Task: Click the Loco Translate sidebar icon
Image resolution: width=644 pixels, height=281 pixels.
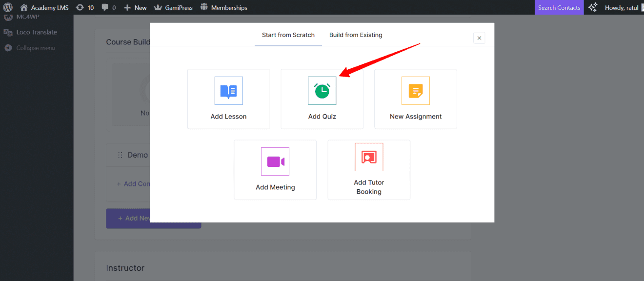Action: (x=8, y=32)
